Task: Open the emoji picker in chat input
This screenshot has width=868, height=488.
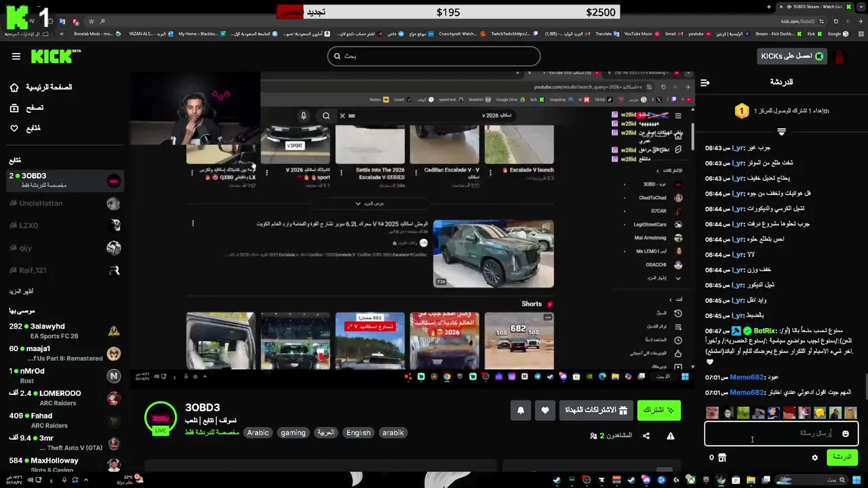Action: click(x=846, y=434)
